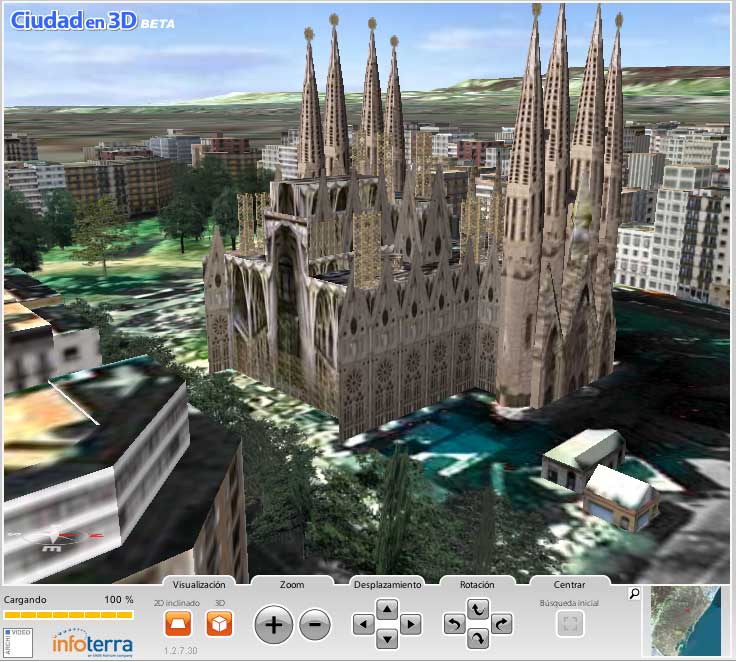This screenshot has height=662, width=736.
Task: Move view left with Desplazamiento arrow
Action: click(x=363, y=624)
